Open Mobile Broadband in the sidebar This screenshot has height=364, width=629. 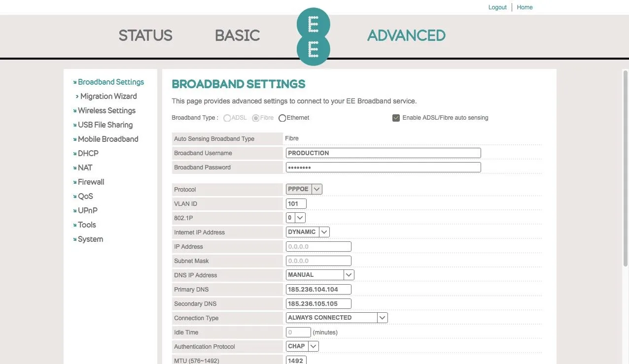(x=108, y=139)
